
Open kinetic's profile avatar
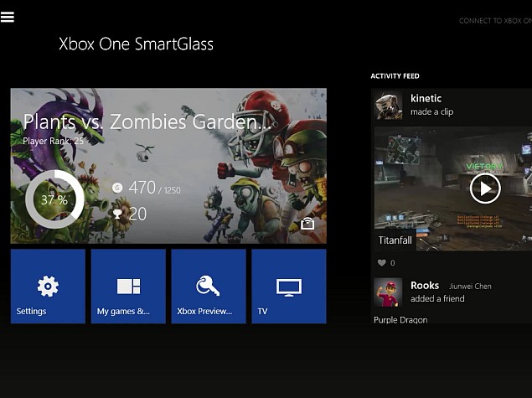pos(389,106)
